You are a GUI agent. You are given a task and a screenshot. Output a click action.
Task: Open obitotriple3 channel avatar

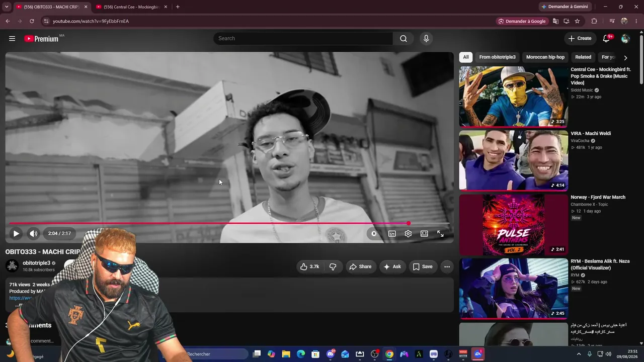[x=12, y=266]
